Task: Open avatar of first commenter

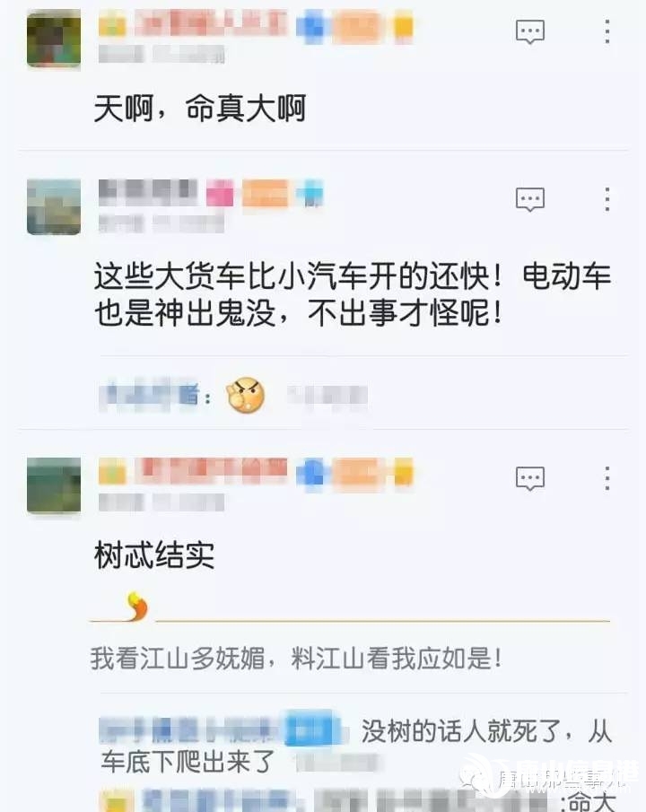Action: tap(54, 39)
